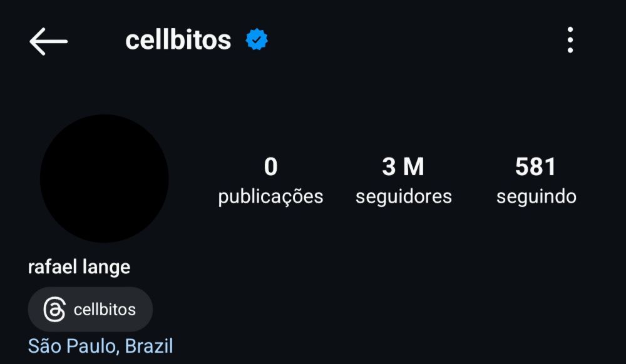Viewport: 626px width, 364px height.
Task: Tap the M abbreviation beside followers count
Action: pyautogui.click(x=413, y=166)
